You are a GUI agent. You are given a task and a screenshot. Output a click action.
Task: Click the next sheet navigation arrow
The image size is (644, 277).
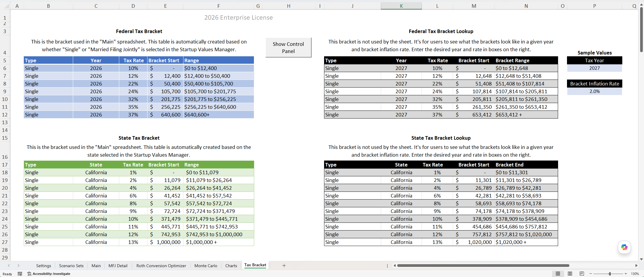(x=18, y=265)
